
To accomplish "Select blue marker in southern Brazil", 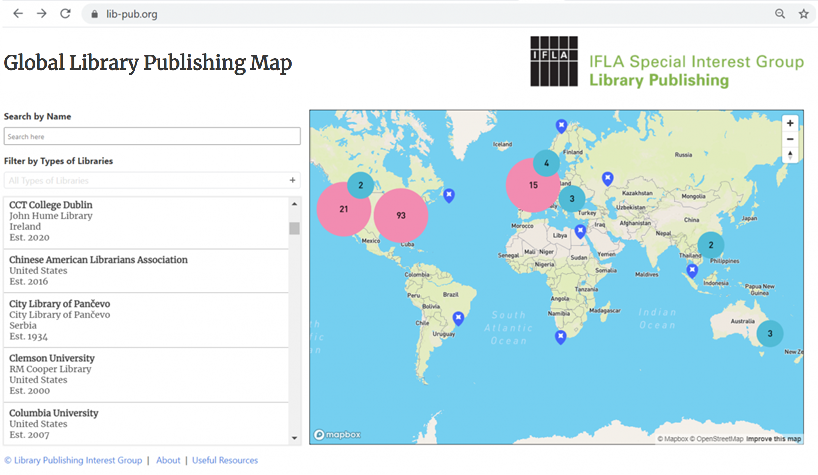I will coord(458,318).
